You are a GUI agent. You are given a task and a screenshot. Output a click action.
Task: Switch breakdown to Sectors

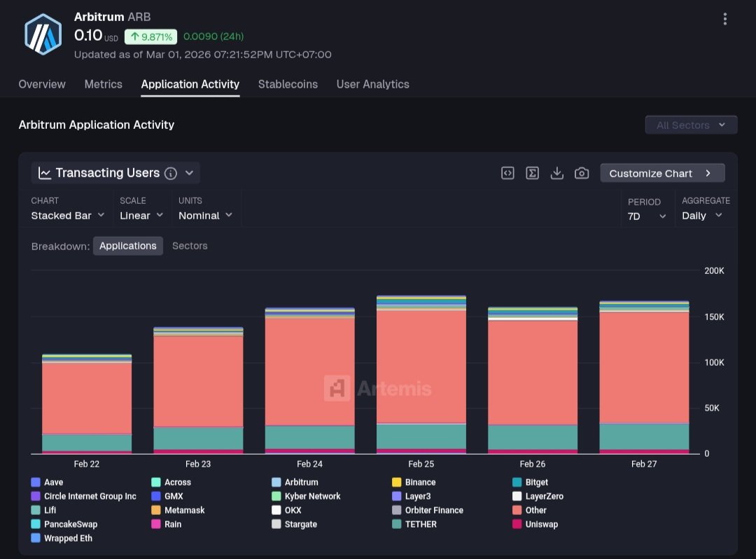pyautogui.click(x=190, y=246)
